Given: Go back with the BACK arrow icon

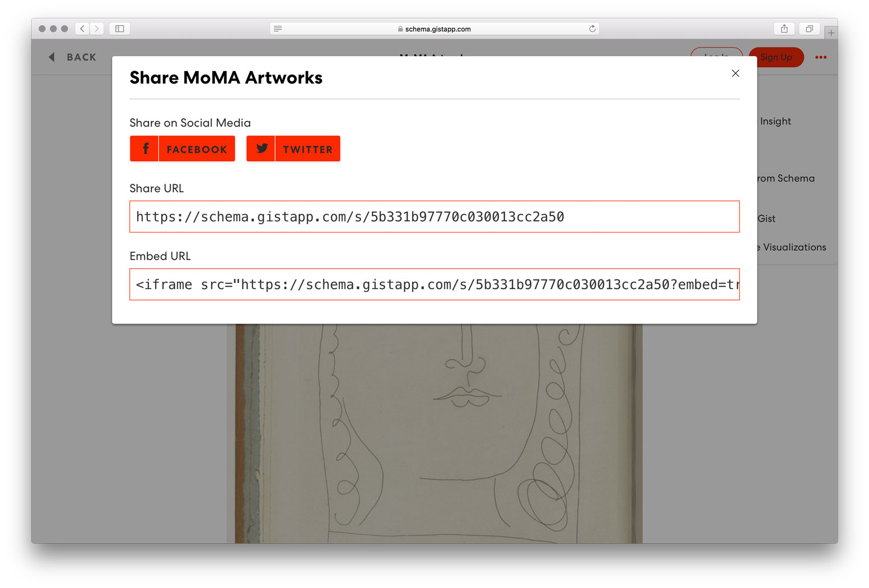Looking at the screenshot, I should pos(52,57).
